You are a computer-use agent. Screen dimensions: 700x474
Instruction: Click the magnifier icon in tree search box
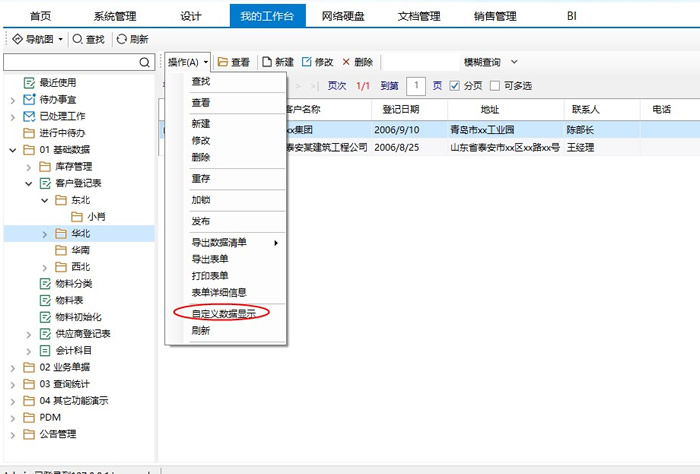[x=145, y=62]
